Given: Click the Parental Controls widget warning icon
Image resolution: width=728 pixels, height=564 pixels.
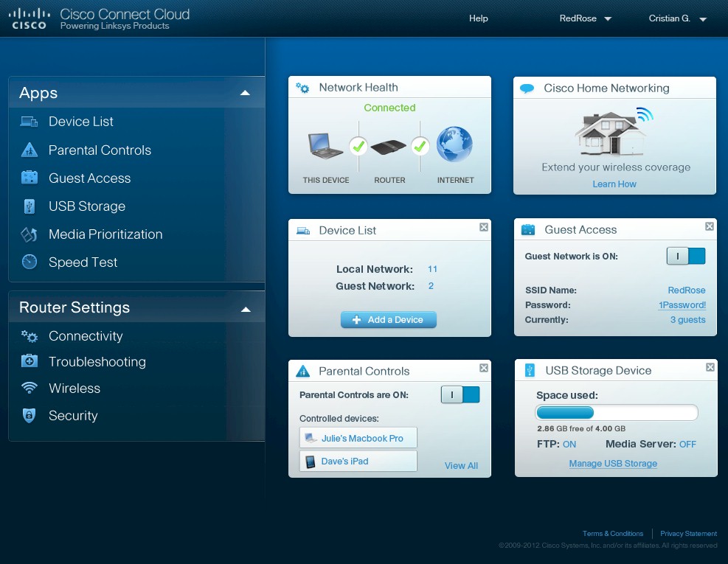Looking at the screenshot, I should click(302, 371).
